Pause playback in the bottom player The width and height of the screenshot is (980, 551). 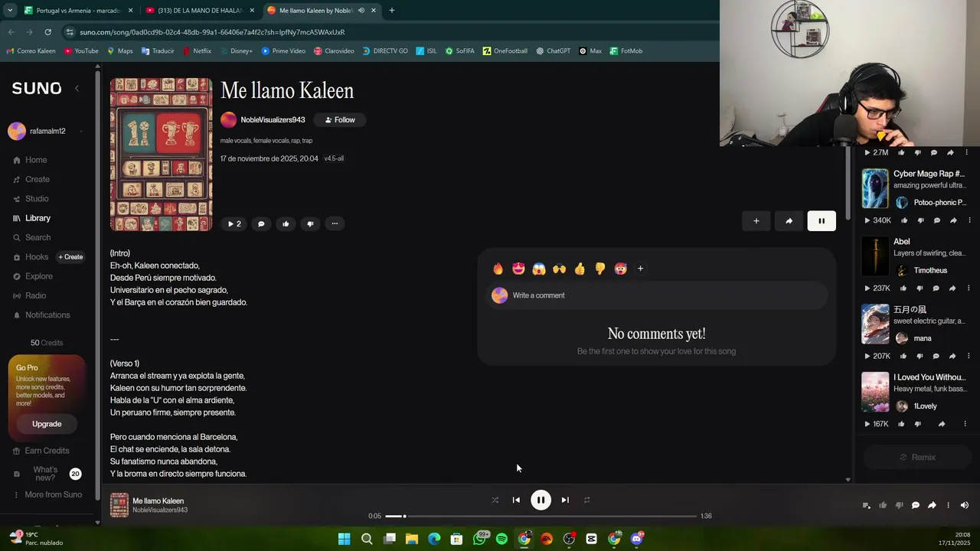click(541, 500)
